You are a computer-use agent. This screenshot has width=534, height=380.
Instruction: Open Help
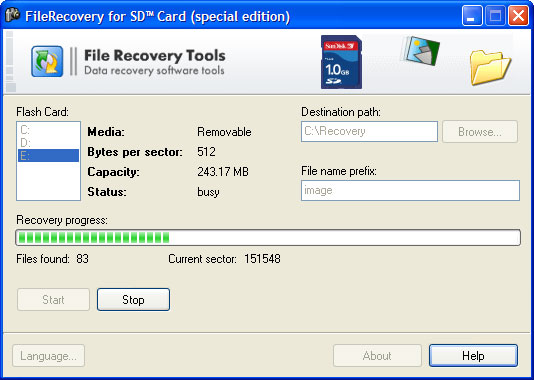(473, 356)
